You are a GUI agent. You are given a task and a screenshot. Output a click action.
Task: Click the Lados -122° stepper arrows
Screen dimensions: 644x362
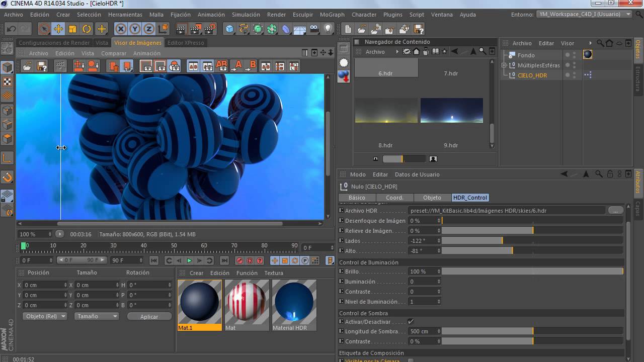tap(439, 241)
